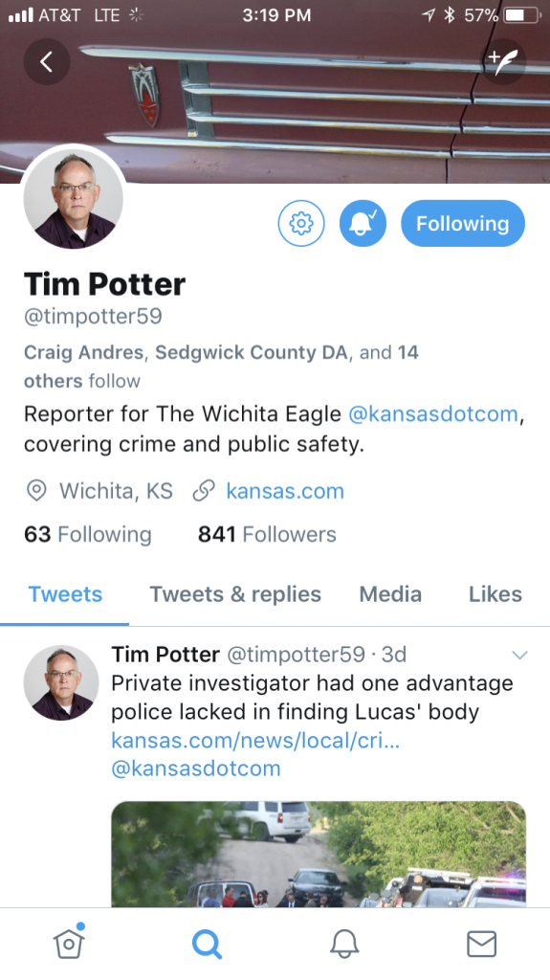
Task: Open the Likes tab
Action: tap(495, 593)
